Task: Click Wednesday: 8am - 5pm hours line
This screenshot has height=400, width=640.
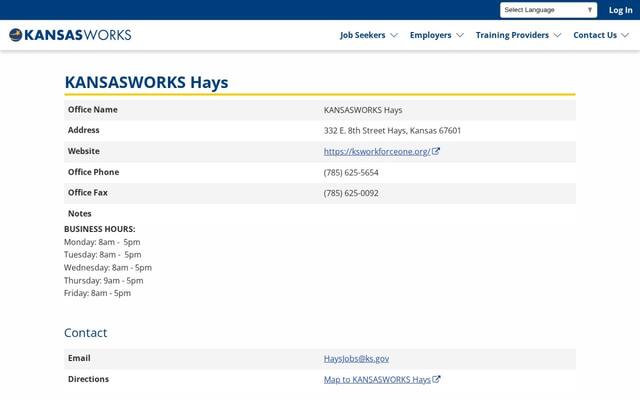Action: (x=108, y=268)
